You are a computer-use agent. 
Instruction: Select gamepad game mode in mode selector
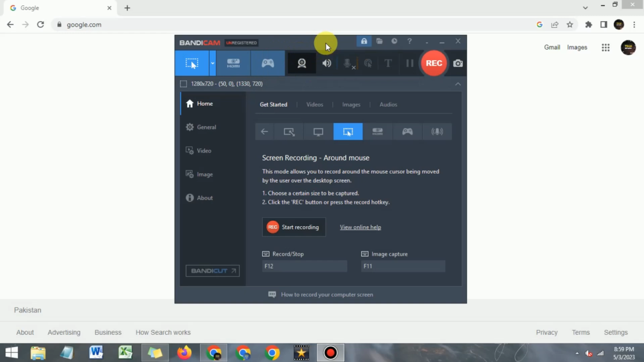407,132
